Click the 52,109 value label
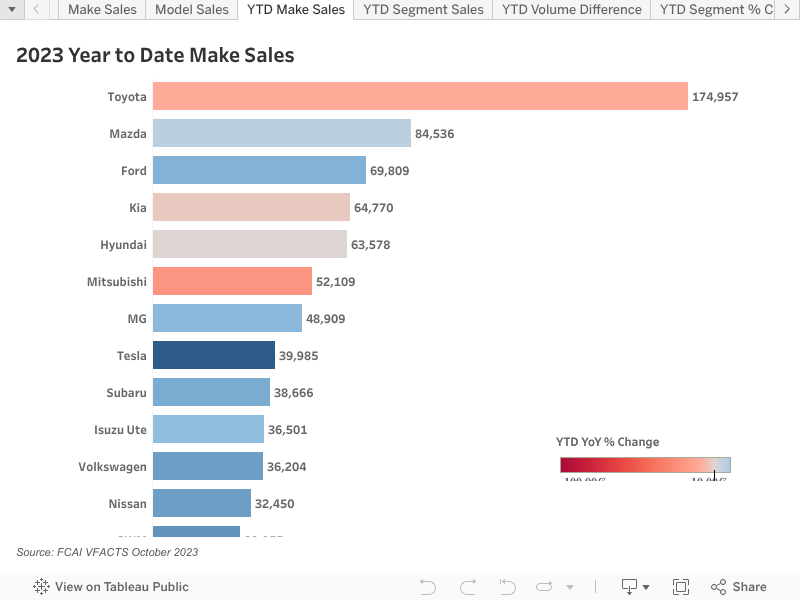The image size is (800, 600). tap(335, 282)
